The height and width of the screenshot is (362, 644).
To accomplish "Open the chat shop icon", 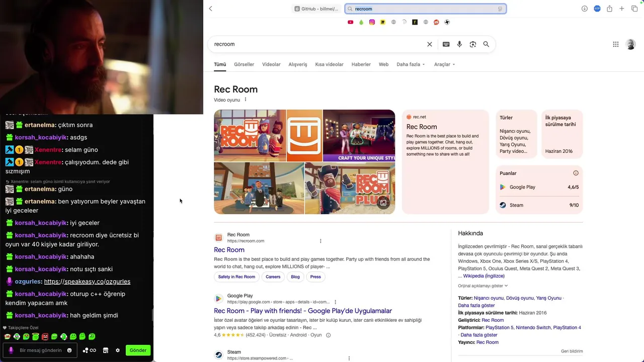I will [106, 350].
